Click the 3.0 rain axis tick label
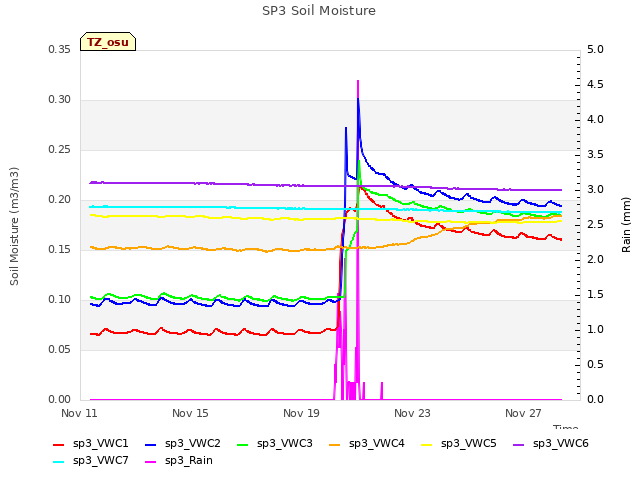 [595, 189]
